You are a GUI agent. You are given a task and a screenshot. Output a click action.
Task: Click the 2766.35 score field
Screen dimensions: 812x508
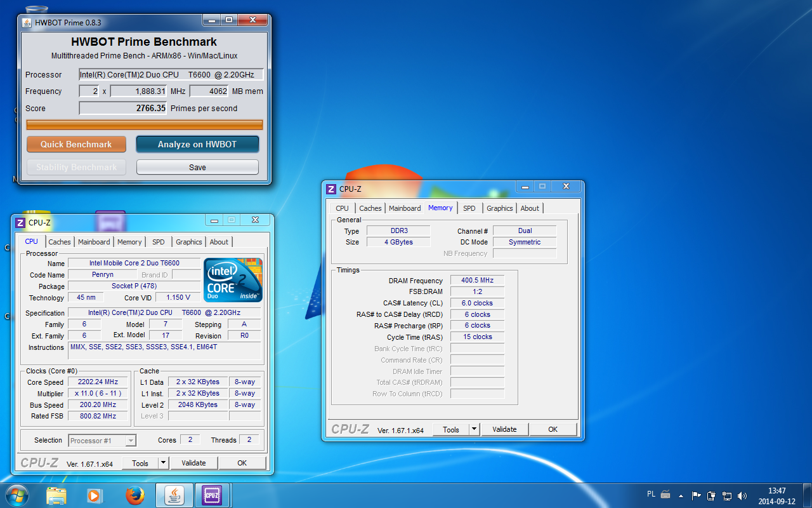point(123,108)
